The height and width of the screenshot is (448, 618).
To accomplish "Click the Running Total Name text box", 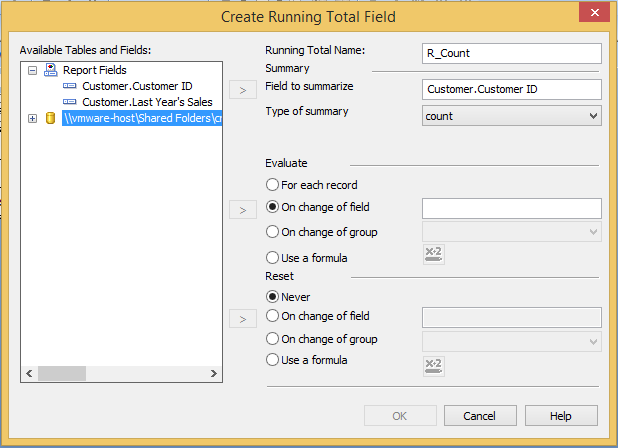I will 512,53.
